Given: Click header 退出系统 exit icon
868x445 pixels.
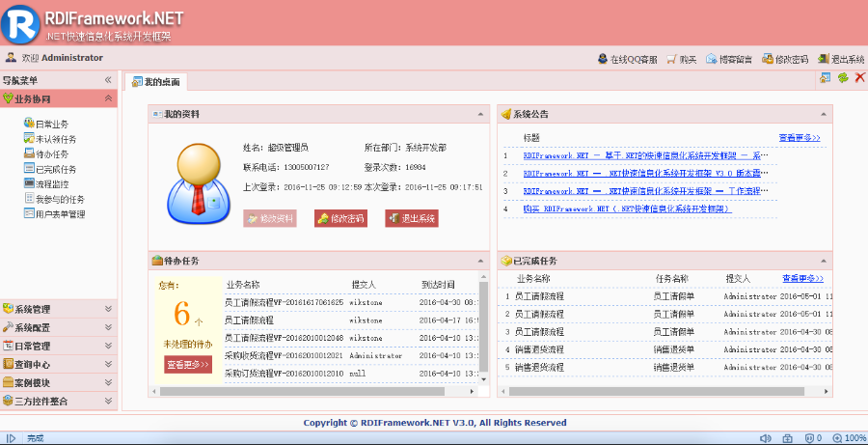Looking at the screenshot, I should click(x=824, y=59).
